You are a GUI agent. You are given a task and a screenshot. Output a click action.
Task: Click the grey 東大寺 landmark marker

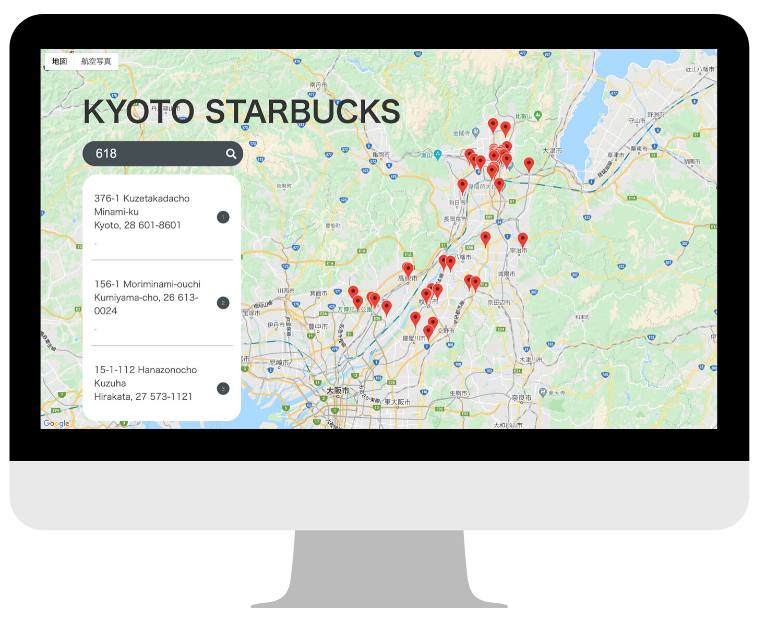(x=543, y=392)
